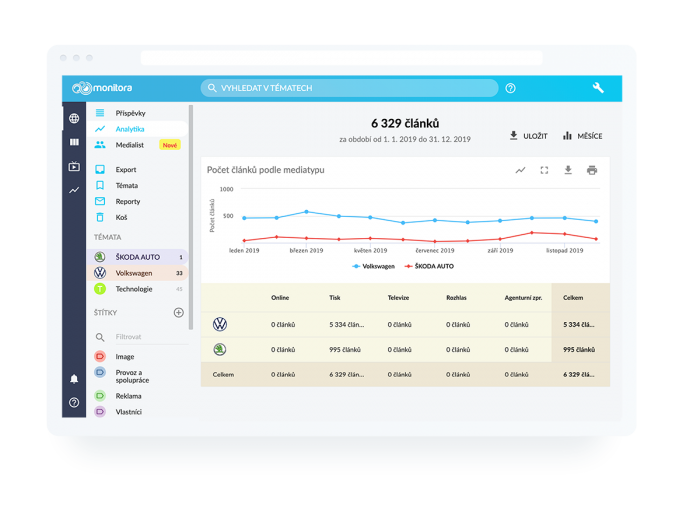Screen dimensions: 700x511
Task: Add a new label with plus icon
Action: [179, 312]
